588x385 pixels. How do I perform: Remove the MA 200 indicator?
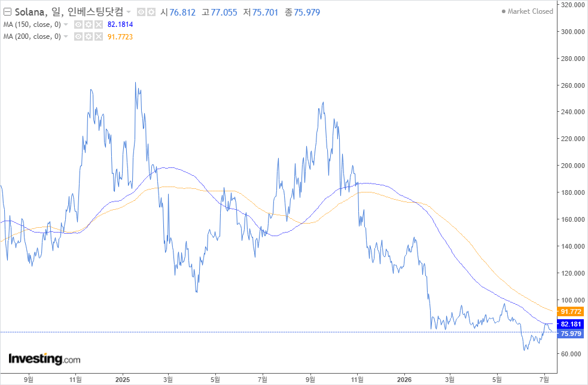[x=98, y=36]
